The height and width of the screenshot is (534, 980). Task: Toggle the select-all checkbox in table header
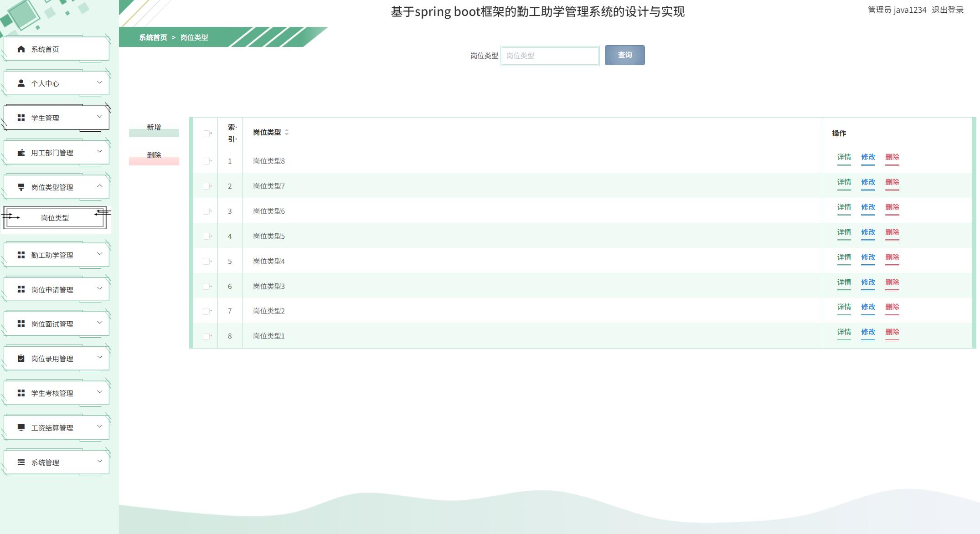click(x=206, y=133)
